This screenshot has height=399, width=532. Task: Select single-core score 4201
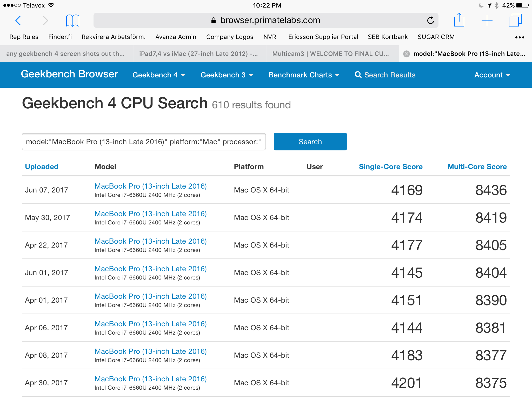(x=407, y=383)
